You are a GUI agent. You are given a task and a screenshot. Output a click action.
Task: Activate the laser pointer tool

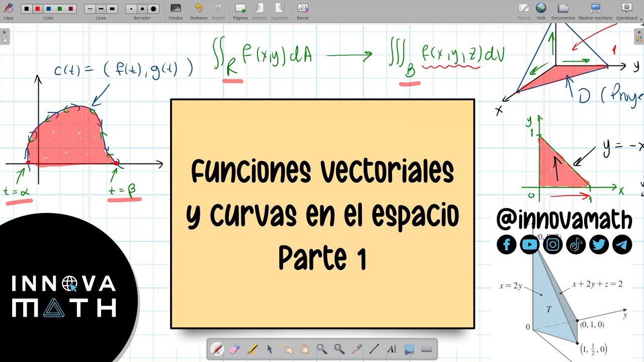click(357, 349)
